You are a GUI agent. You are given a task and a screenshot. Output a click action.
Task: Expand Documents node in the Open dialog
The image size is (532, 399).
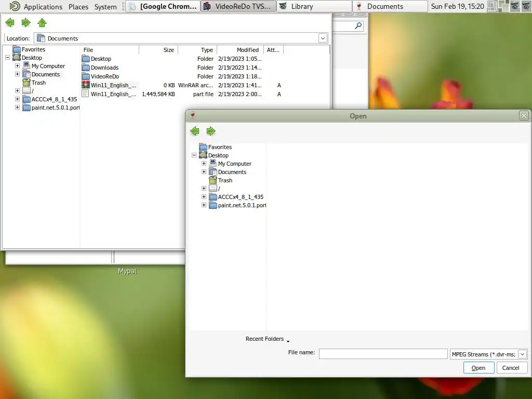204,171
